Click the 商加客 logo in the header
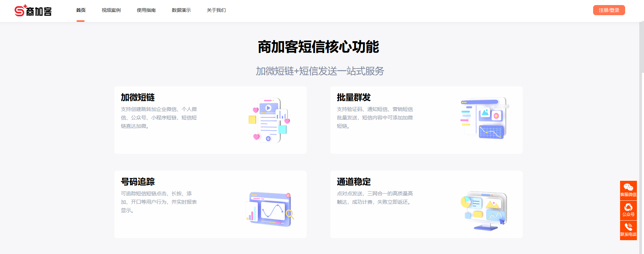This screenshot has width=644, height=254. (33, 11)
